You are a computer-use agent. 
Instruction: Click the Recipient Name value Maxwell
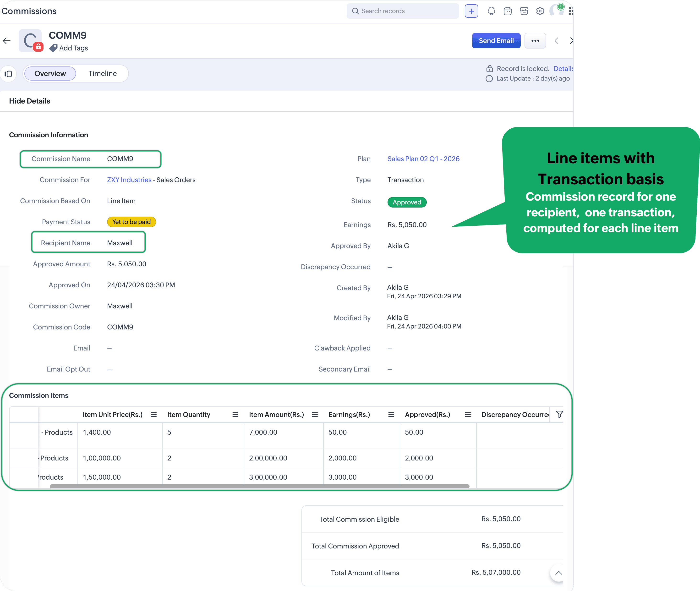(x=120, y=243)
